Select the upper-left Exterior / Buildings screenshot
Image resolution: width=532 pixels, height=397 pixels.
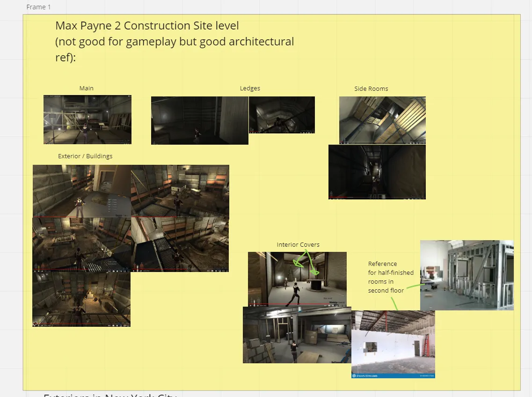(82, 191)
